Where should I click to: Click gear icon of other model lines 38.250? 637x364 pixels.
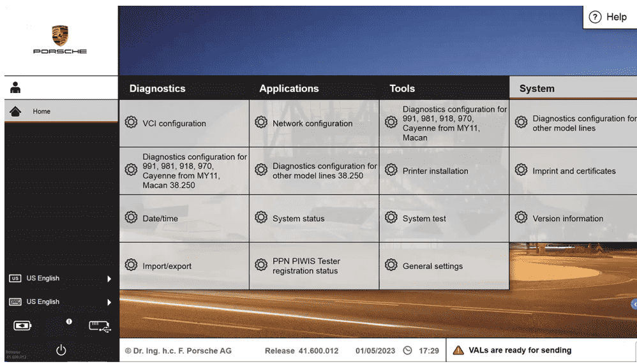261,170
